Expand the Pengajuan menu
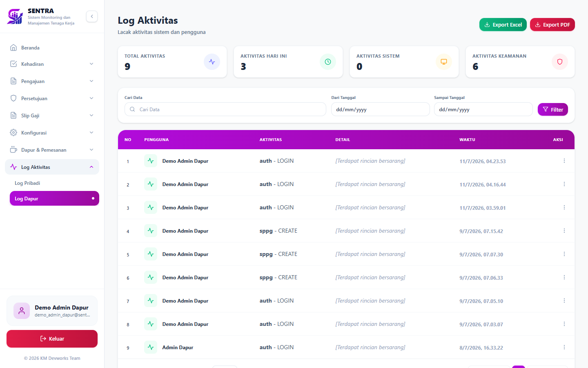588x368 pixels. click(52, 81)
